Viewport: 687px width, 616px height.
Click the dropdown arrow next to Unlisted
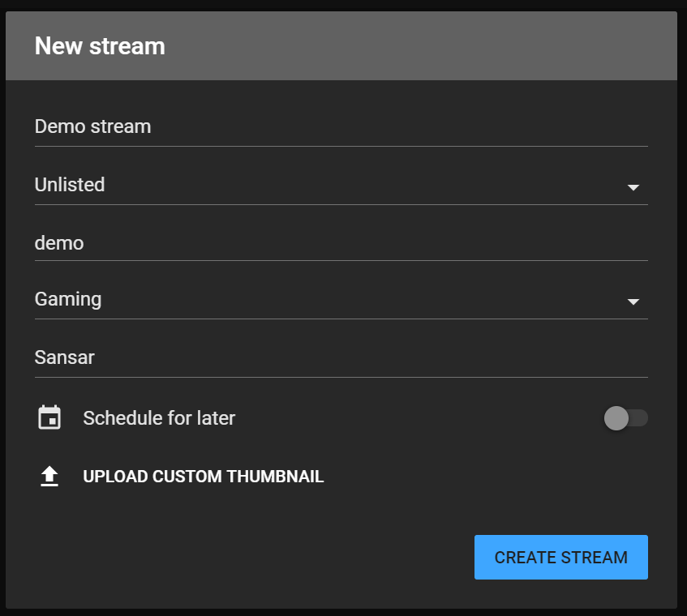[x=633, y=187]
